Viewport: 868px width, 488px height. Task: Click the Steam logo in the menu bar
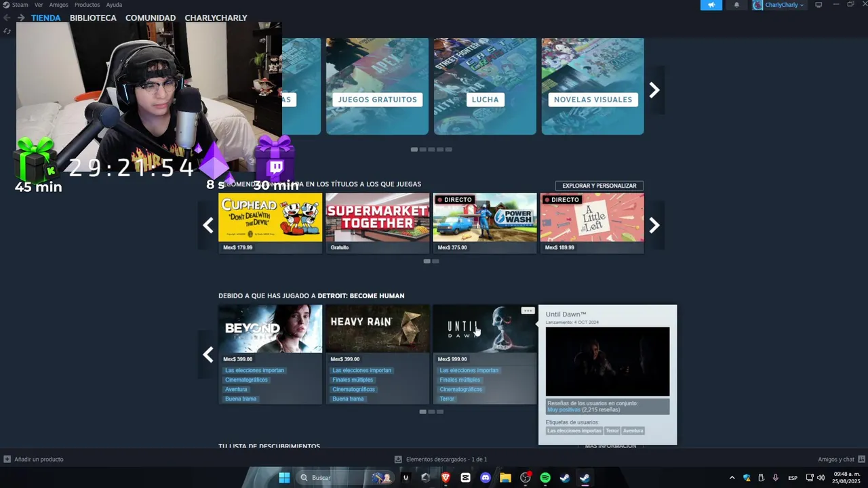5,5
